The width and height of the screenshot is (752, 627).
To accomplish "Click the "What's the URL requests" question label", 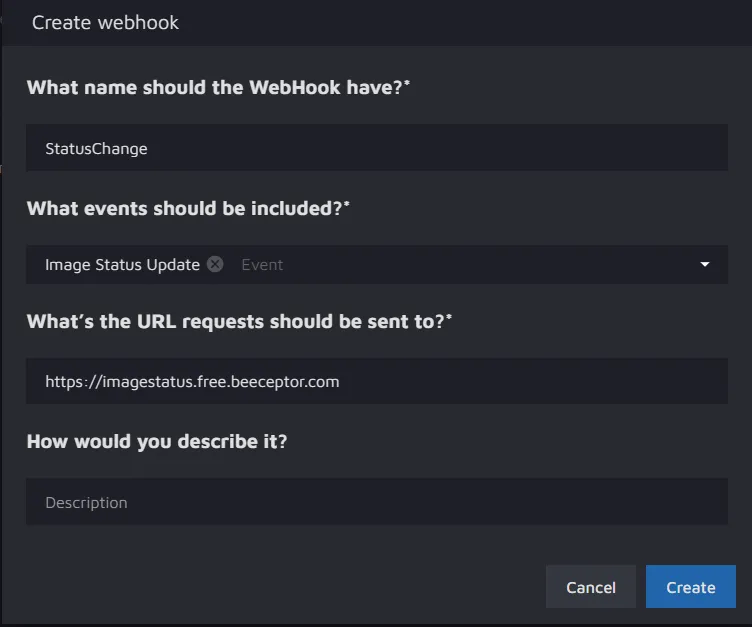I will pos(235,321).
